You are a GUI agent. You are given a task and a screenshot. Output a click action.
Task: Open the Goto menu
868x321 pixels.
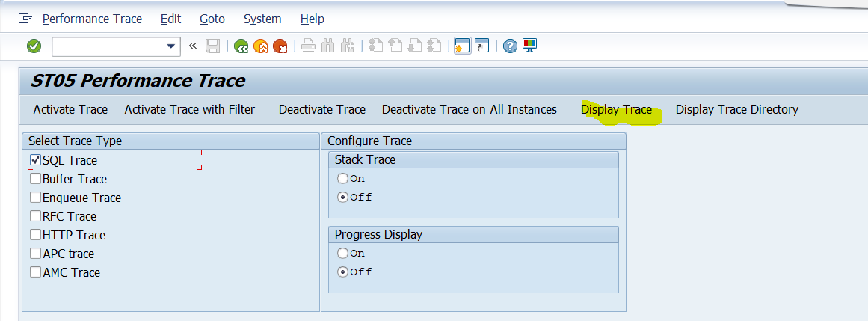pos(212,19)
